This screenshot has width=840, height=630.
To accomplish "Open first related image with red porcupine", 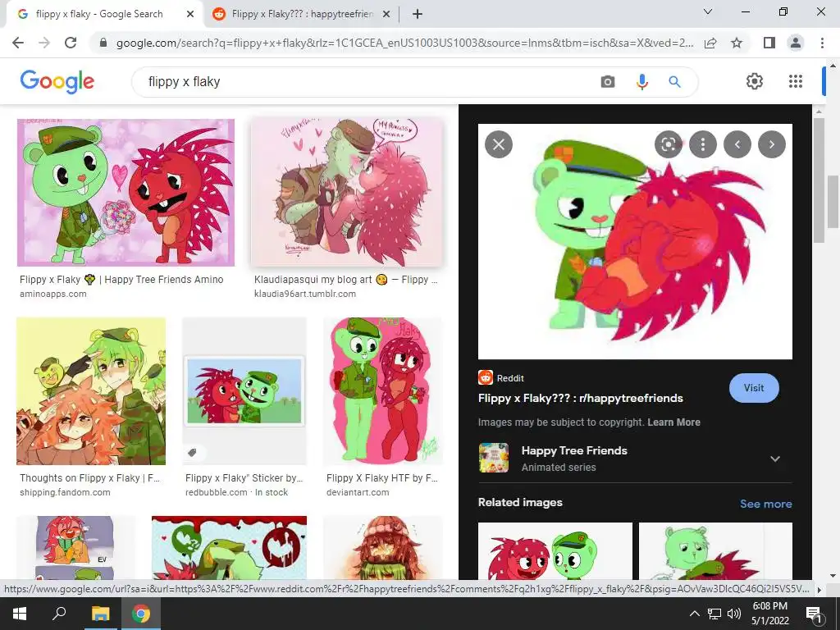I will 555,551.
